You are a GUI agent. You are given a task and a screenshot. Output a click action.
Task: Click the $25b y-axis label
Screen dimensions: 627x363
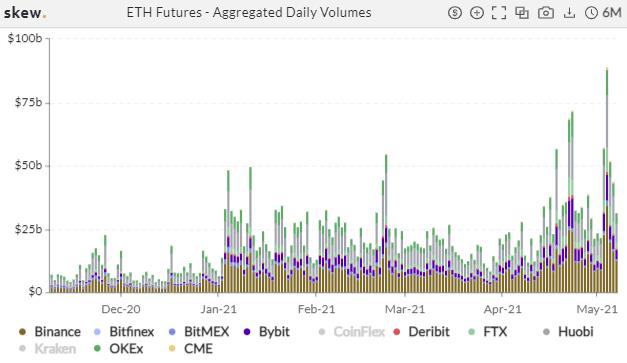pos(28,229)
